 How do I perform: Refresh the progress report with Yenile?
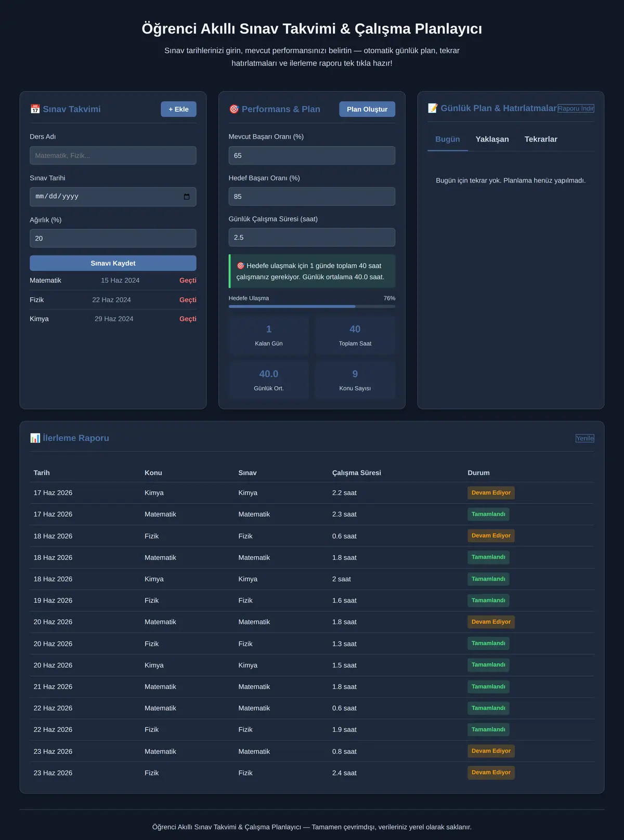point(585,438)
